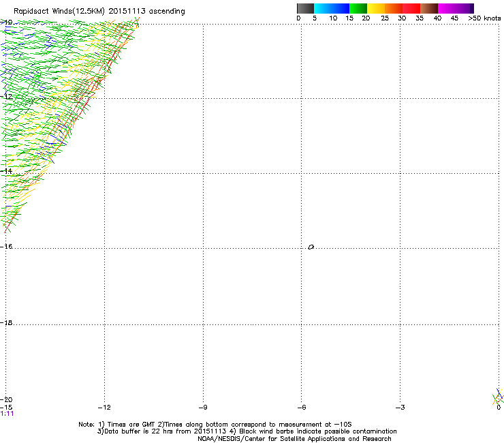Viewport: 504px width, 443px height.
Task: Click the "-14" latitude label on the left axis
Action: coord(6,171)
